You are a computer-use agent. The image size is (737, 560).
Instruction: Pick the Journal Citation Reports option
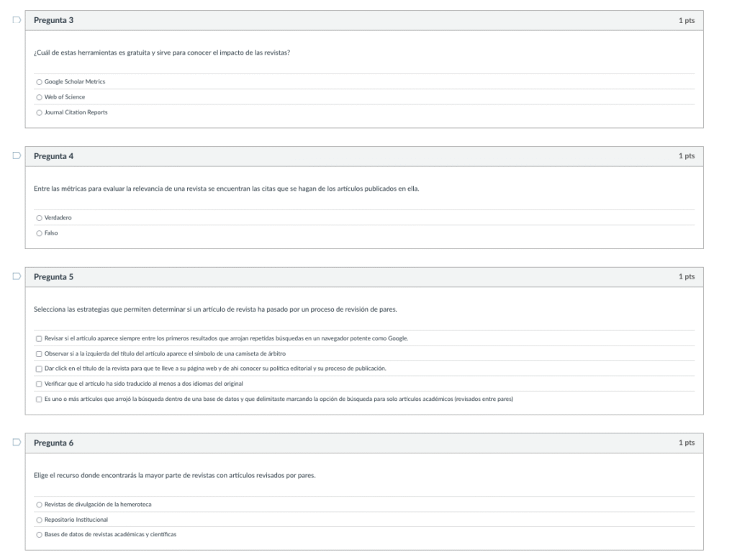click(39, 112)
